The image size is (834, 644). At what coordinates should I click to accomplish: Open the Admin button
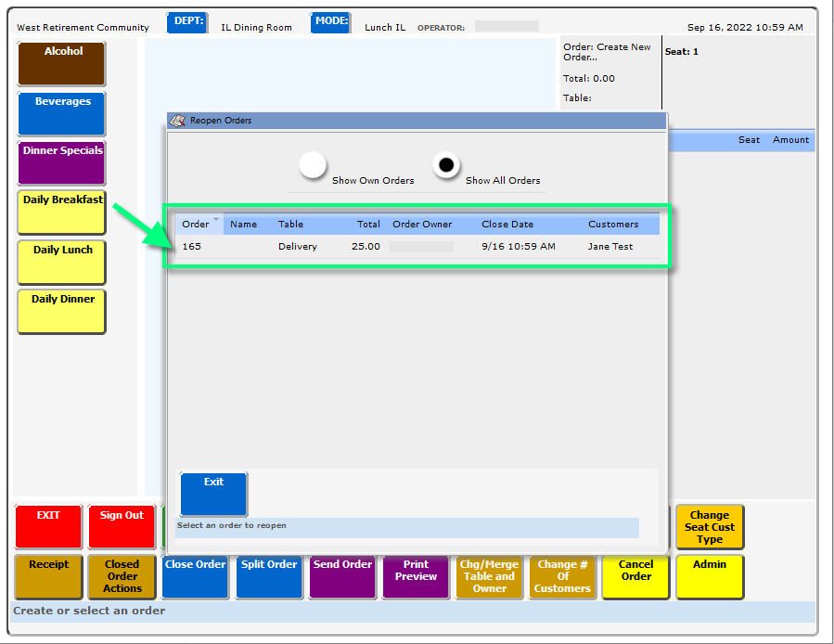pyautogui.click(x=710, y=576)
